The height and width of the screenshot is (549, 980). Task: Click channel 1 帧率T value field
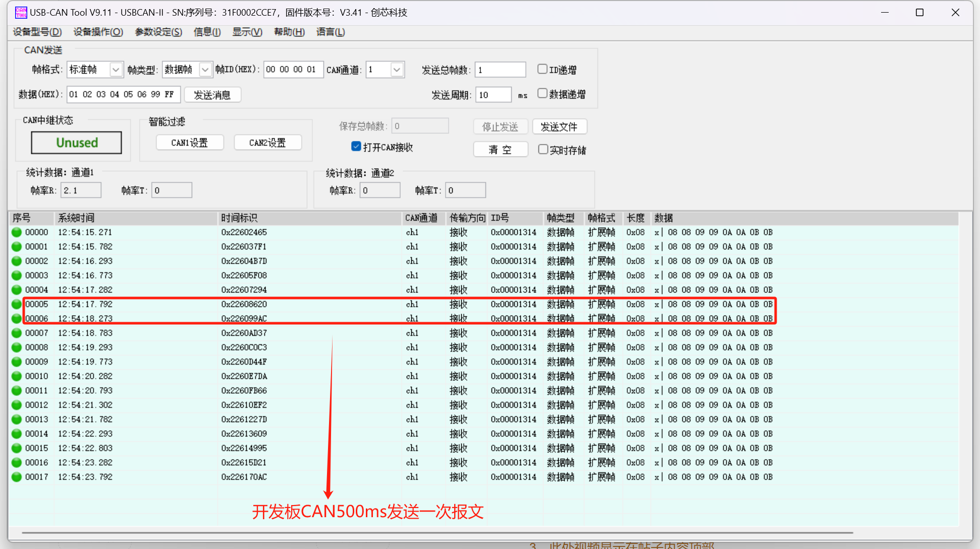(172, 190)
